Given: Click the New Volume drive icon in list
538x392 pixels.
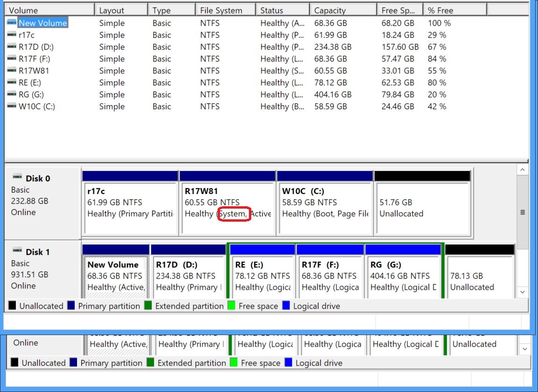Looking at the screenshot, I should 12,22.
